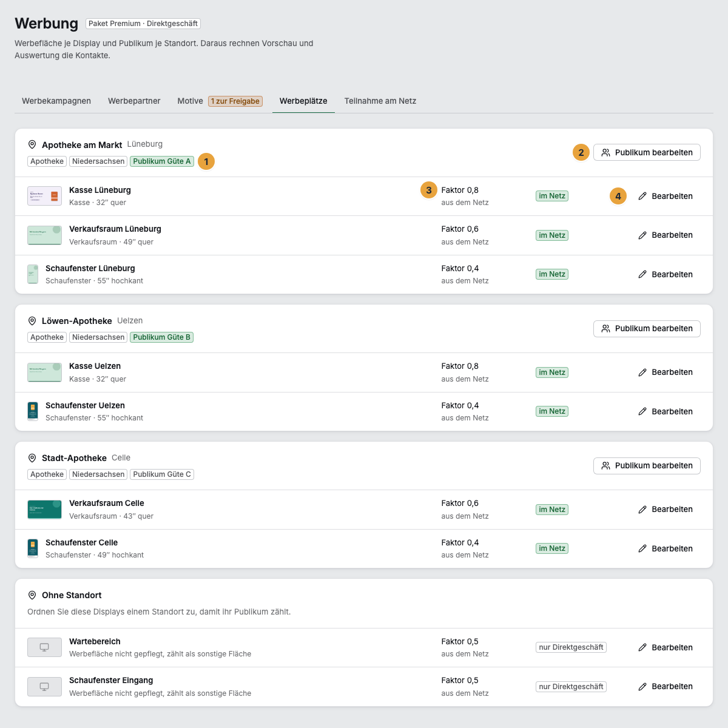The image size is (728, 728).
Task: Click the 'Publikum Güte C' tag
Action: click(162, 474)
